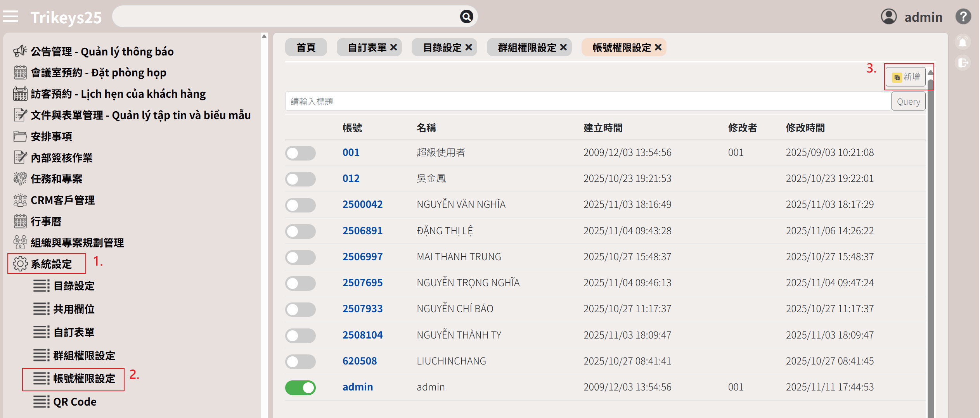Open the hamburger menu icon

tap(11, 17)
